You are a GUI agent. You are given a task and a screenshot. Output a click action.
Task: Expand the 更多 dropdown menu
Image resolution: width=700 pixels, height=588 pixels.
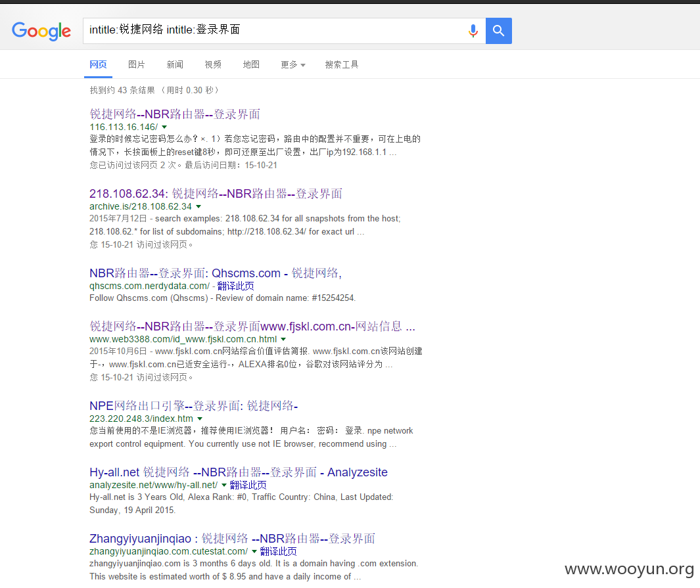coord(293,64)
